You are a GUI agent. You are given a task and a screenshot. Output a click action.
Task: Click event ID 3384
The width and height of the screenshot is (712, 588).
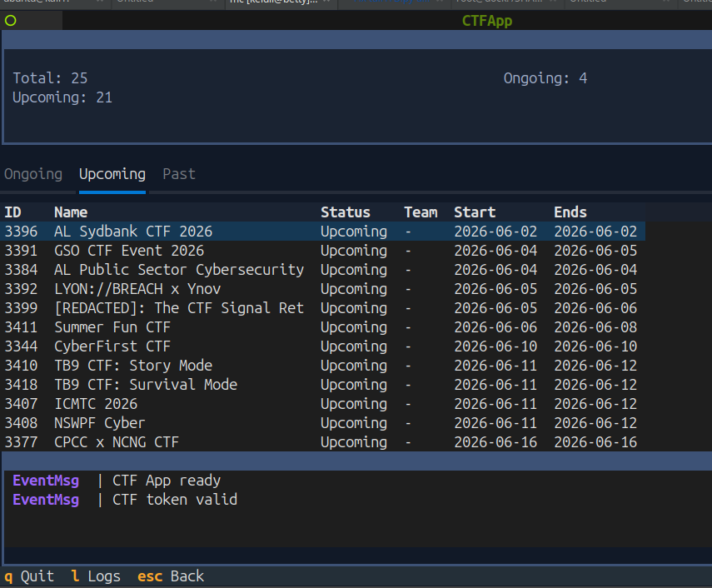coord(21,270)
